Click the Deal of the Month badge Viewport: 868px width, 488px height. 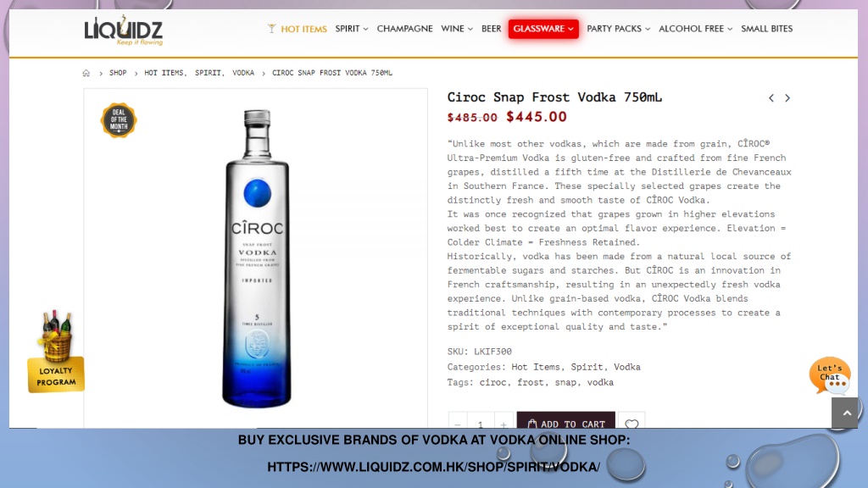click(119, 120)
